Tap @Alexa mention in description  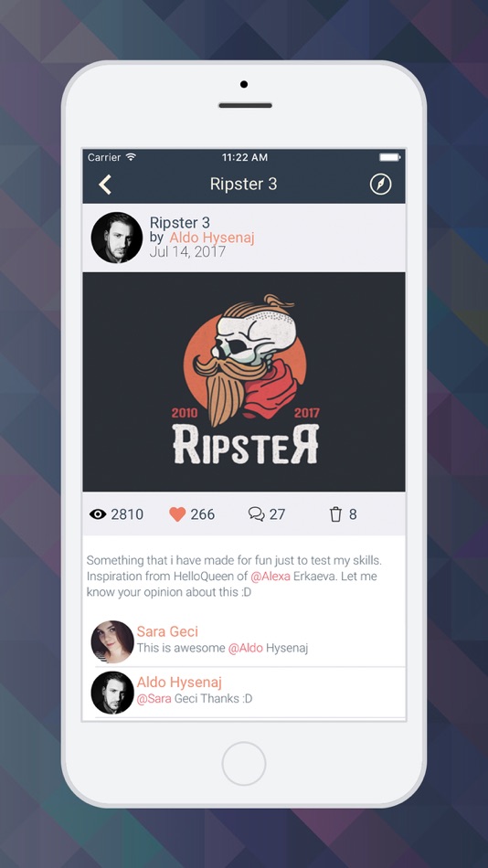pyautogui.click(x=271, y=577)
